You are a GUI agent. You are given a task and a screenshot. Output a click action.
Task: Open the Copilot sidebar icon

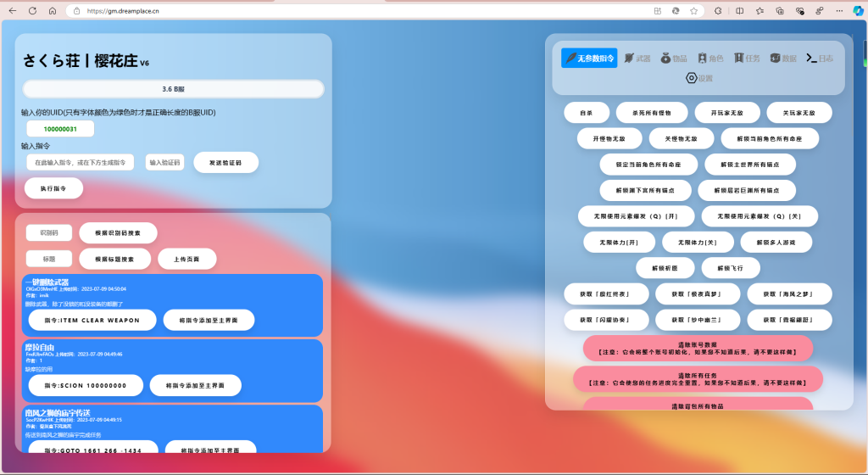coord(858,10)
